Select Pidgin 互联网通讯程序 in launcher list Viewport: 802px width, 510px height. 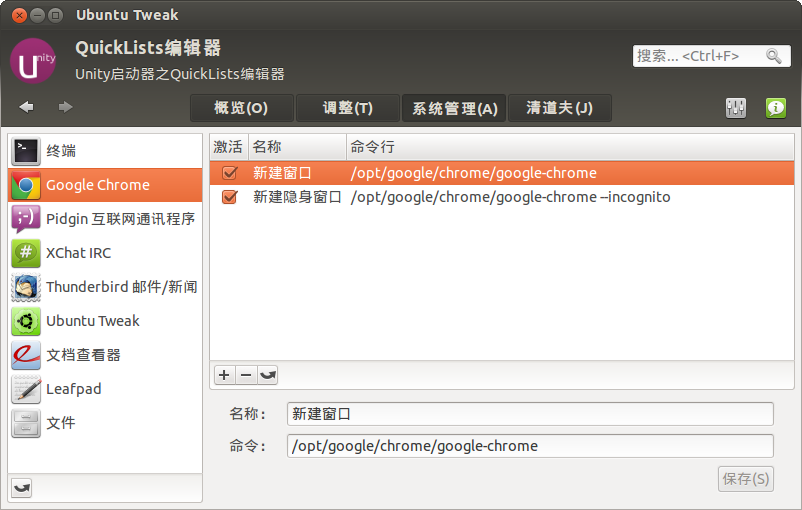(x=120, y=219)
